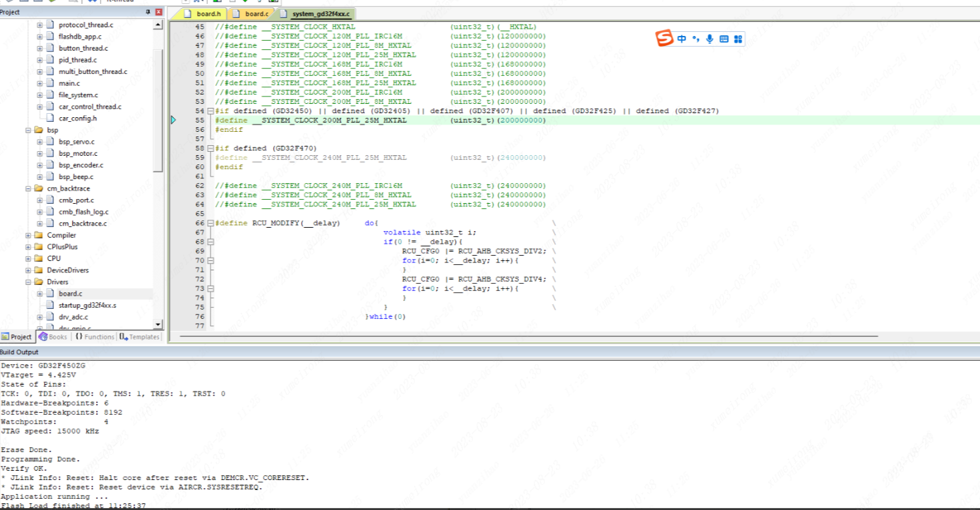Close the Project panel
The height and width of the screenshot is (510, 980).
[159, 12]
